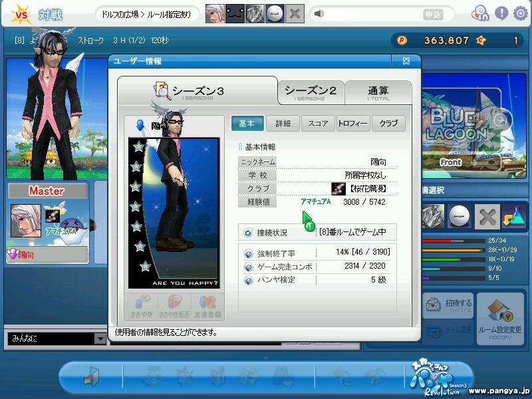Click the speaker megaphone icon
Viewport: 532px width, 399px height.
[x=319, y=14]
